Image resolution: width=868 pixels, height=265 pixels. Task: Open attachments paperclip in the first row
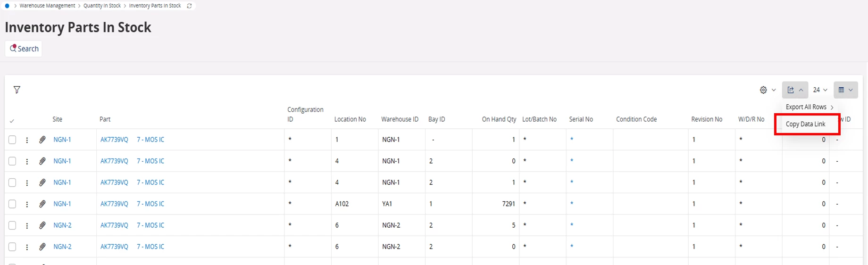(x=42, y=140)
